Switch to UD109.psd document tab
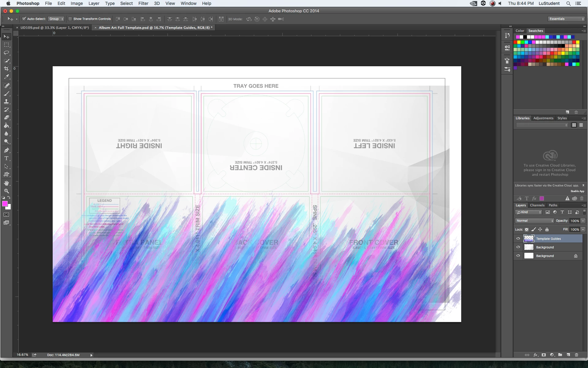Viewport: 588px width, 368px height. pyautogui.click(x=55, y=28)
